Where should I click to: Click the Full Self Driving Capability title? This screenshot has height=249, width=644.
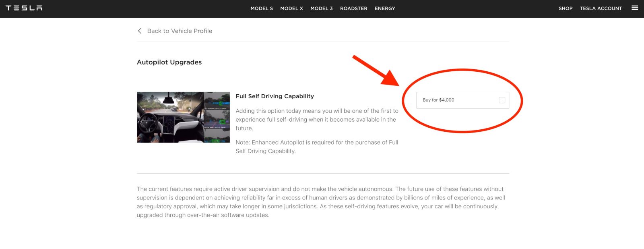point(275,96)
